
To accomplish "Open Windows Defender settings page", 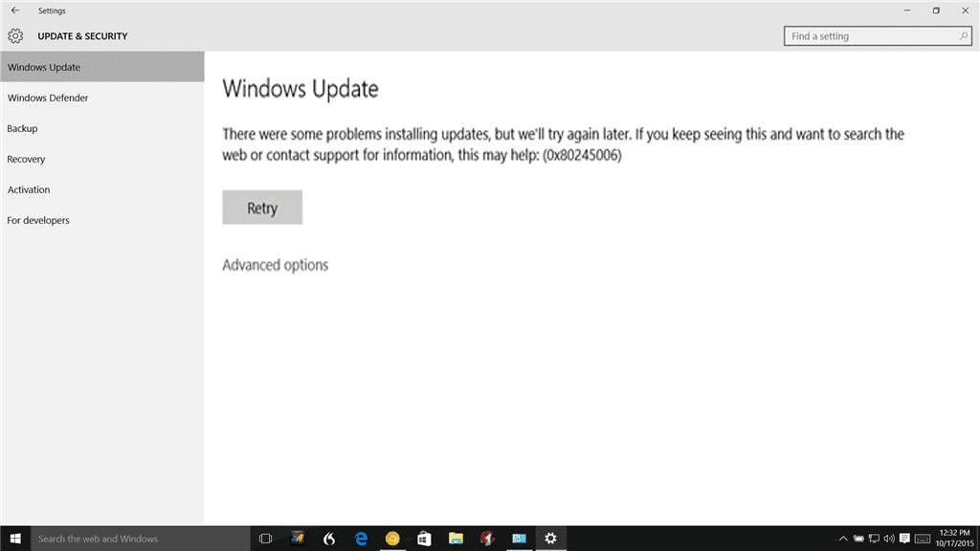I will click(x=102, y=98).
